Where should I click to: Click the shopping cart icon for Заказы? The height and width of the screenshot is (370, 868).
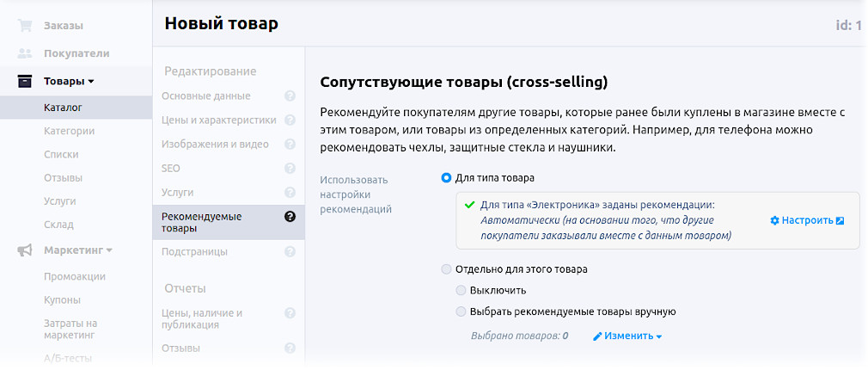(25, 26)
